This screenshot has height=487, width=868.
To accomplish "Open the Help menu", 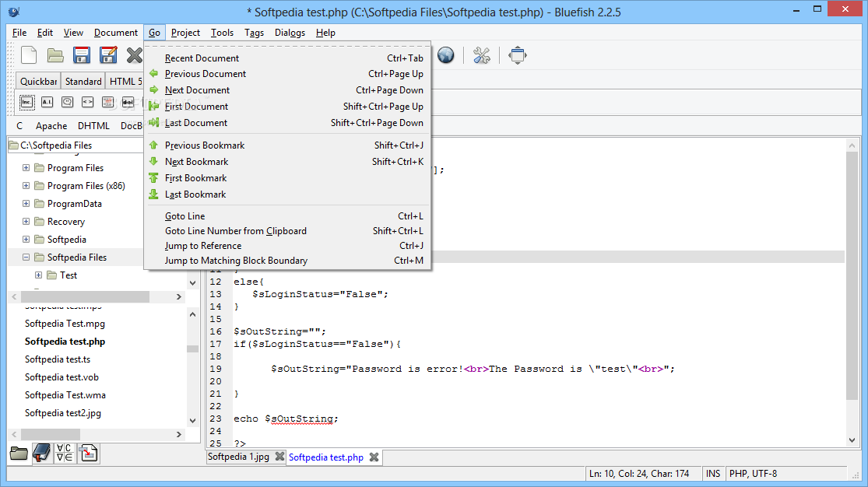I will point(325,33).
